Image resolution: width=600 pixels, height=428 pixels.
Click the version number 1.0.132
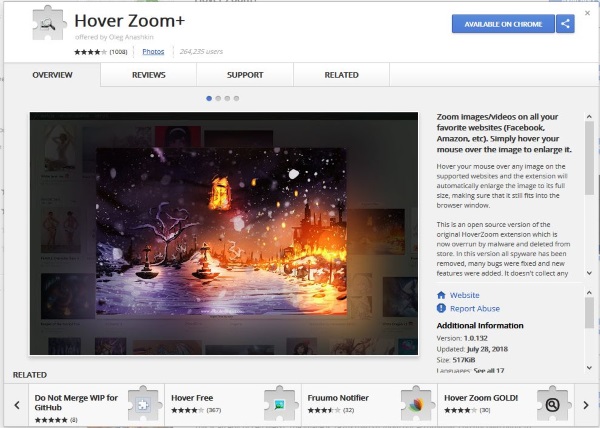tap(476, 338)
